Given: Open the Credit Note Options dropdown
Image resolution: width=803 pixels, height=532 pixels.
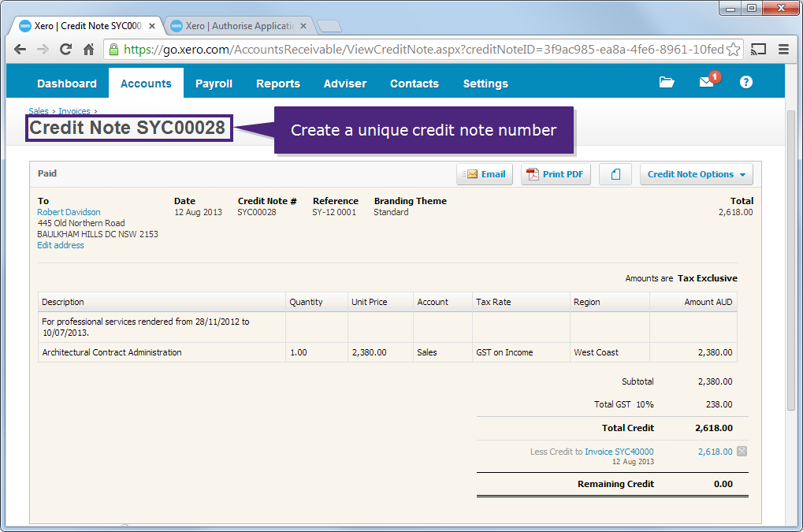Looking at the screenshot, I should click(695, 173).
